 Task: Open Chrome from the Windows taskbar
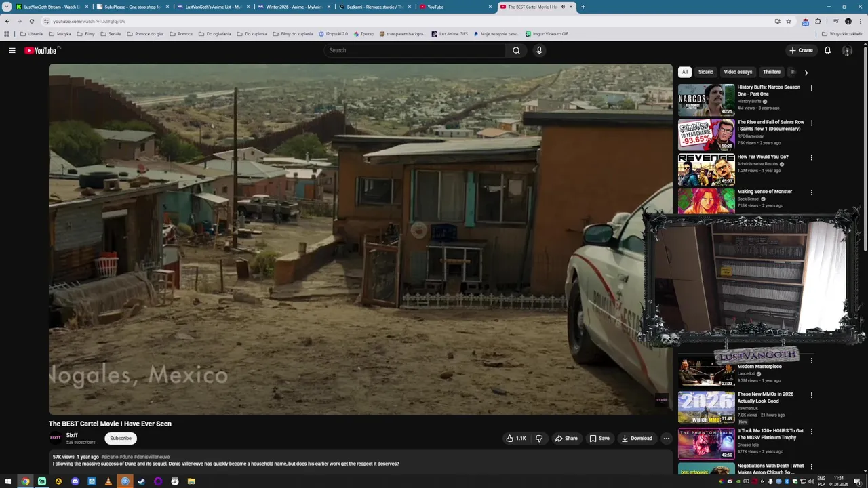click(25, 481)
